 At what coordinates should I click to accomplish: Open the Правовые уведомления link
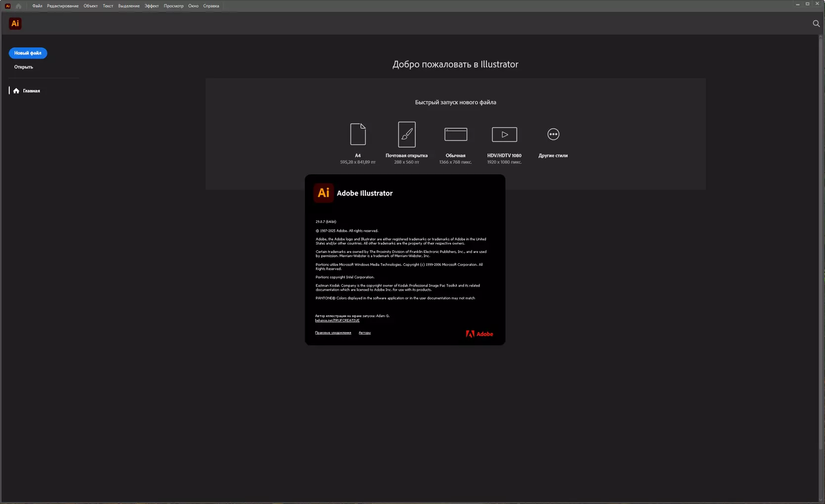pos(333,333)
